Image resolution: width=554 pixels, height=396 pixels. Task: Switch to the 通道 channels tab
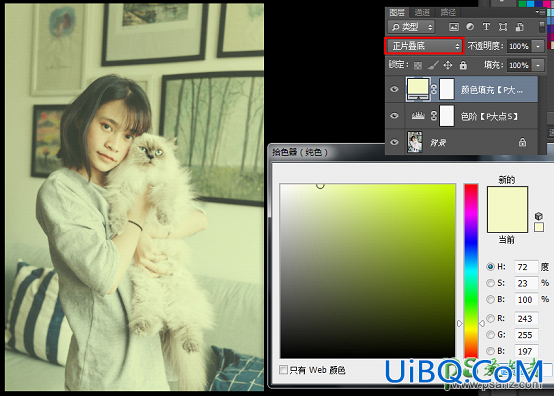[422, 13]
